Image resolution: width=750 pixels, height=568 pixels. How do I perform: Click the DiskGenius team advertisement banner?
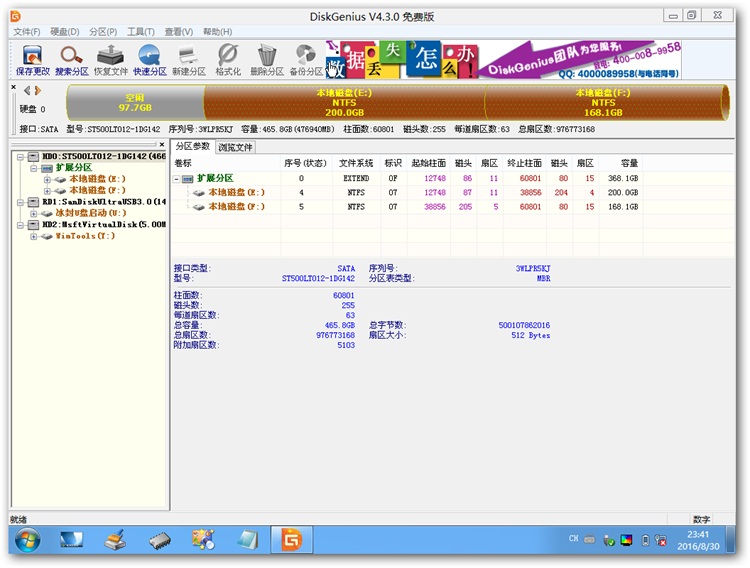coord(503,60)
